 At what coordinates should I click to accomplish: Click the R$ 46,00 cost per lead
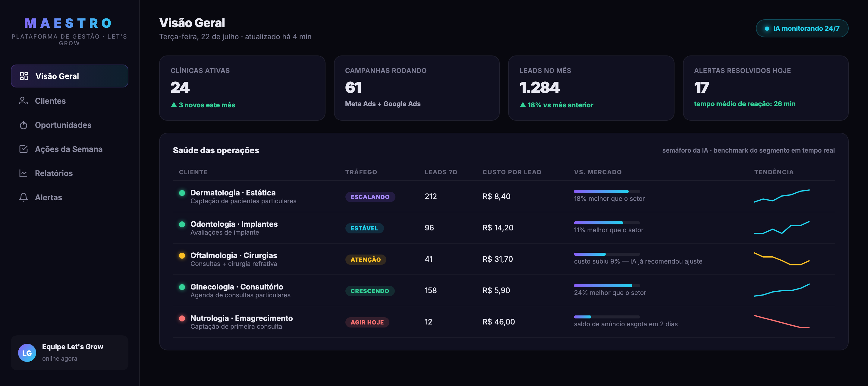498,322
